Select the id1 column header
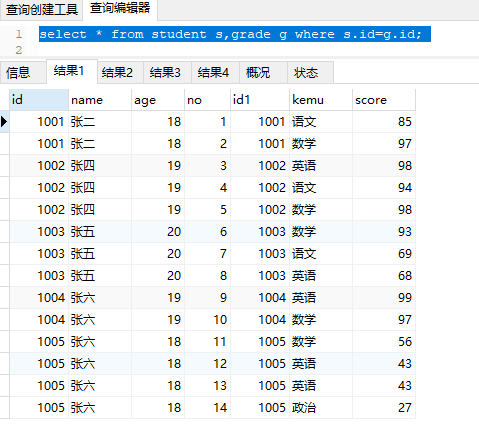479x433 pixels. pos(260,100)
